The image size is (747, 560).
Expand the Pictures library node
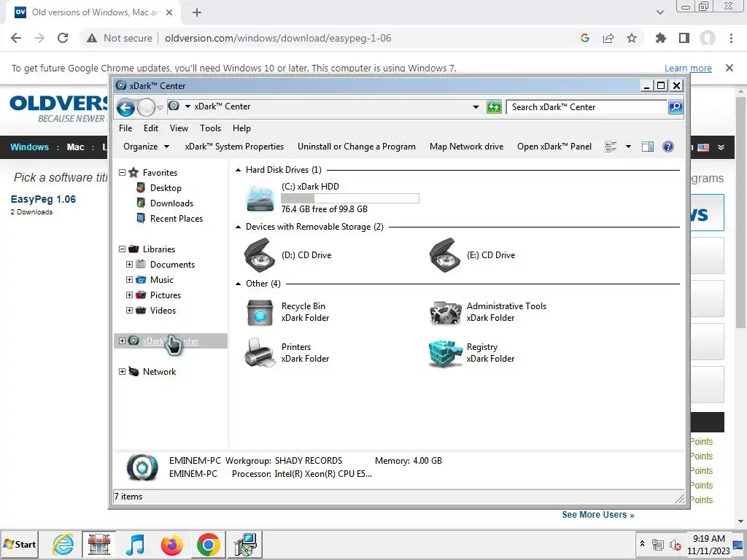pyautogui.click(x=129, y=295)
